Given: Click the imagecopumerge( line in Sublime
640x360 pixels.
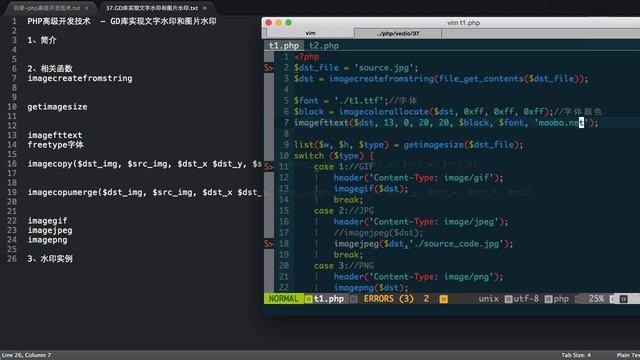Looking at the screenshot, I should tap(144, 192).
